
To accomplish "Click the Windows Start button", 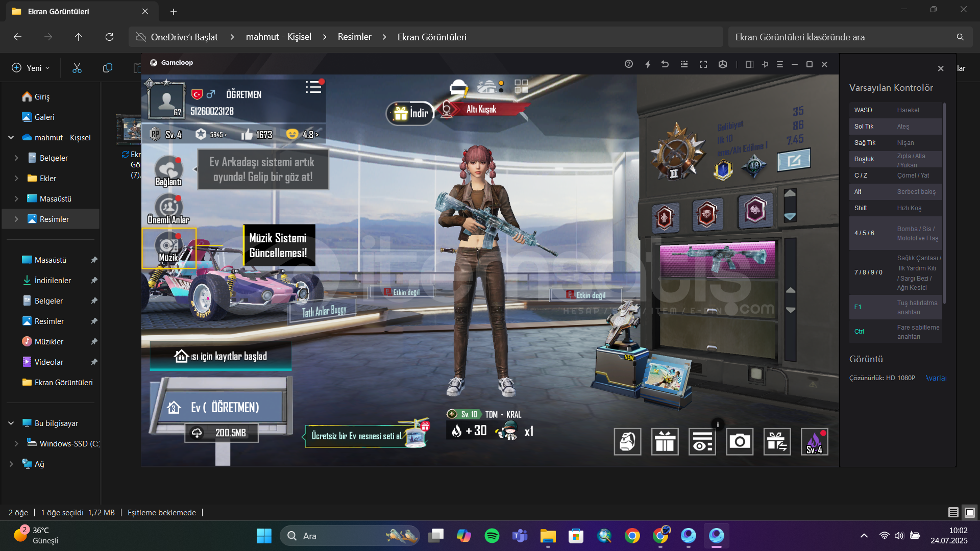I will point(264,536).
